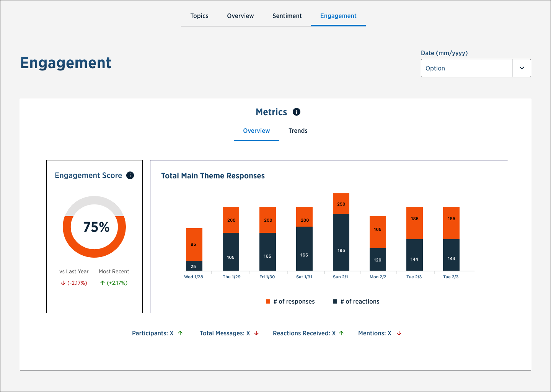Go to the top Overview tab
Screen dimensions: 551x392
click(240, 16)
